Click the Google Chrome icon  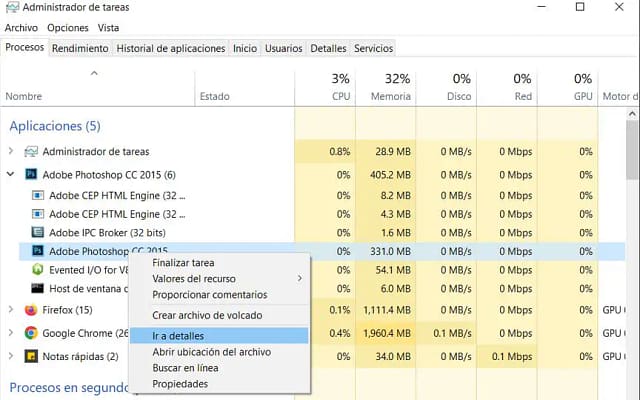(x=31, y=333)
